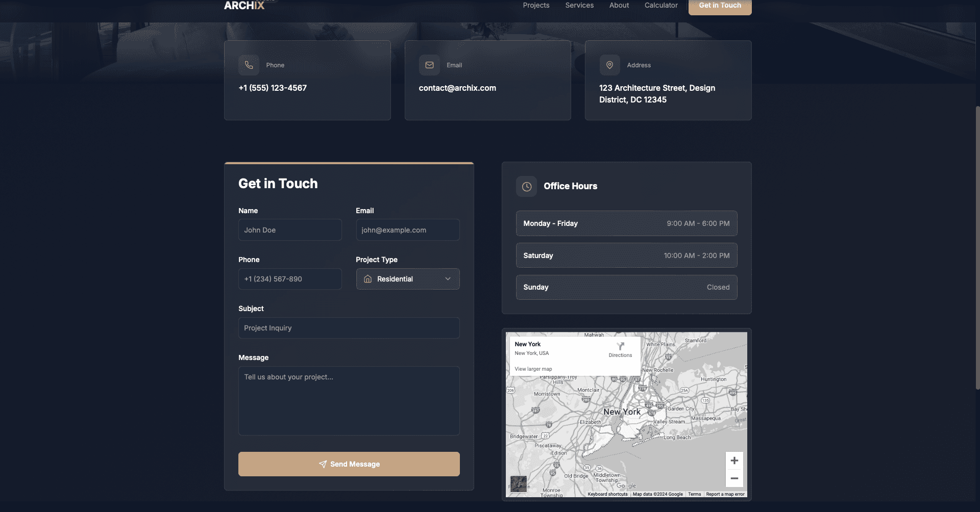Click the page vertical scrollbar

click(x=977, y=247)
